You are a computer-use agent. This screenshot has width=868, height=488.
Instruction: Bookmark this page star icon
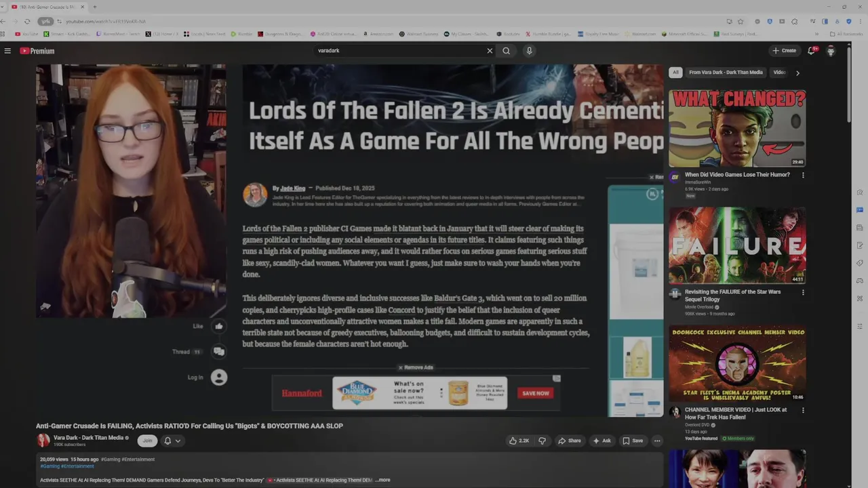741,21
